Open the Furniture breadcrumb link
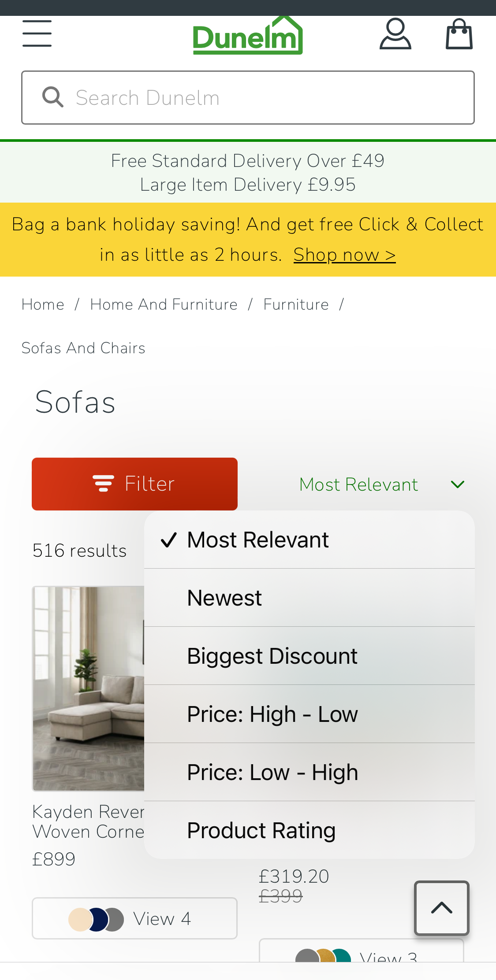496x980 pixels. (x=296, y=304)
